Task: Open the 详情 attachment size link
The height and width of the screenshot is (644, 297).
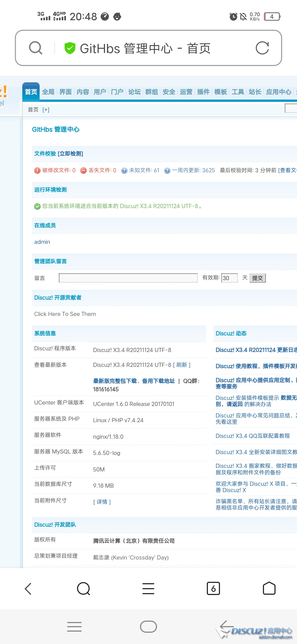Action: point(102,502)
